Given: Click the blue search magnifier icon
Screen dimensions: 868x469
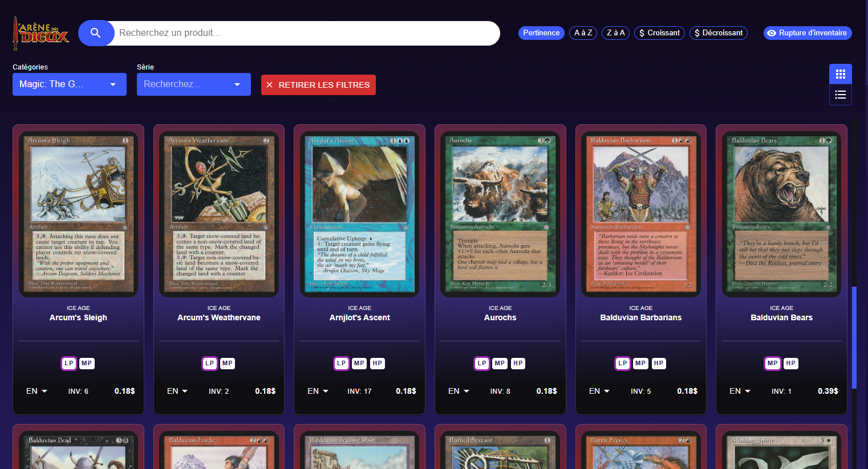Looking at the screenshot, I should pyautogui.click(x=96, y=33).
